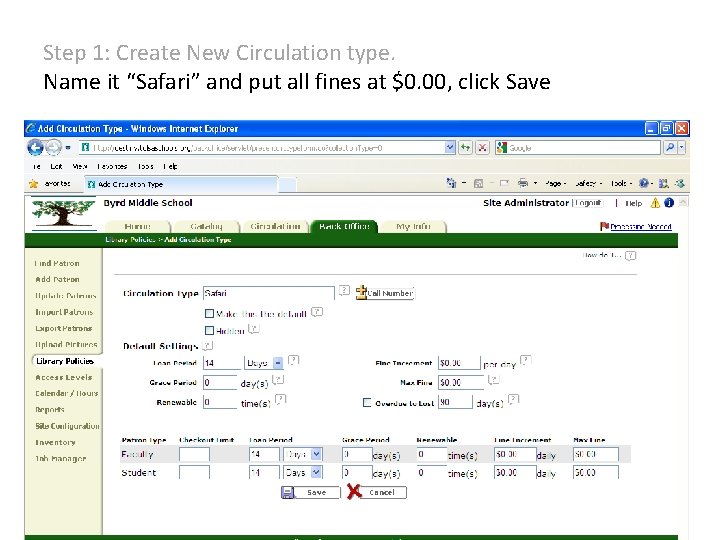Click the search magnifier icon
The width and height of the screenshot is (720, 540).
click(x=670, y=147)
